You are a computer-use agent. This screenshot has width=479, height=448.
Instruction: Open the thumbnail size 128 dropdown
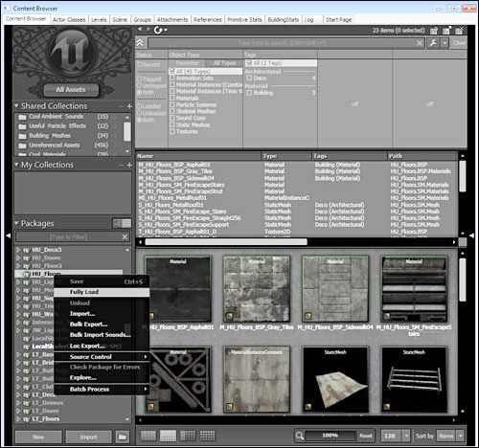tap(406, 436)
